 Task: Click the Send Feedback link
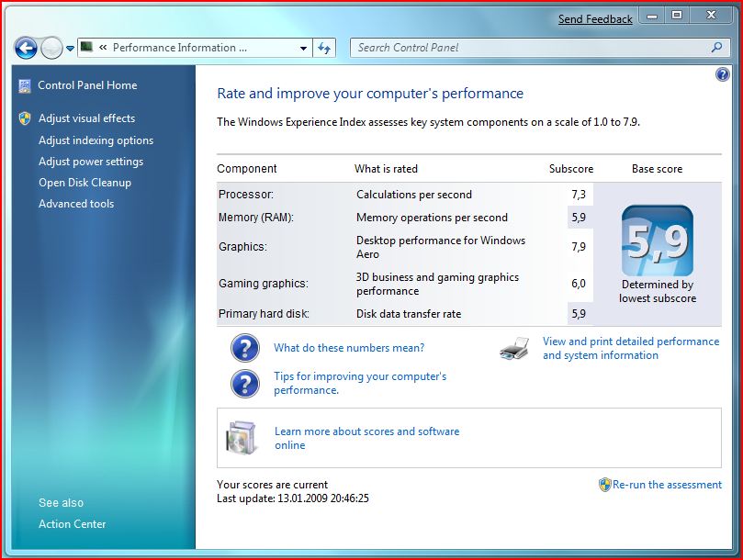pyautogui.click(x=595, y=19)
